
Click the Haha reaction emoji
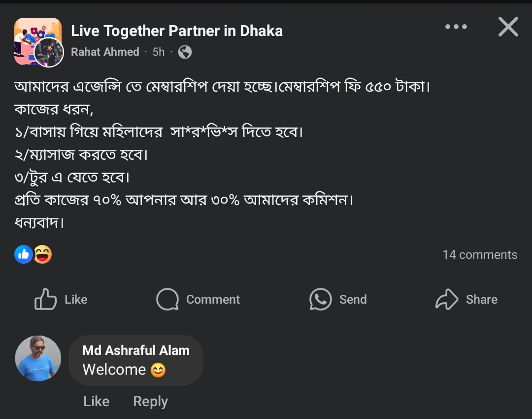tap(43, 254)
